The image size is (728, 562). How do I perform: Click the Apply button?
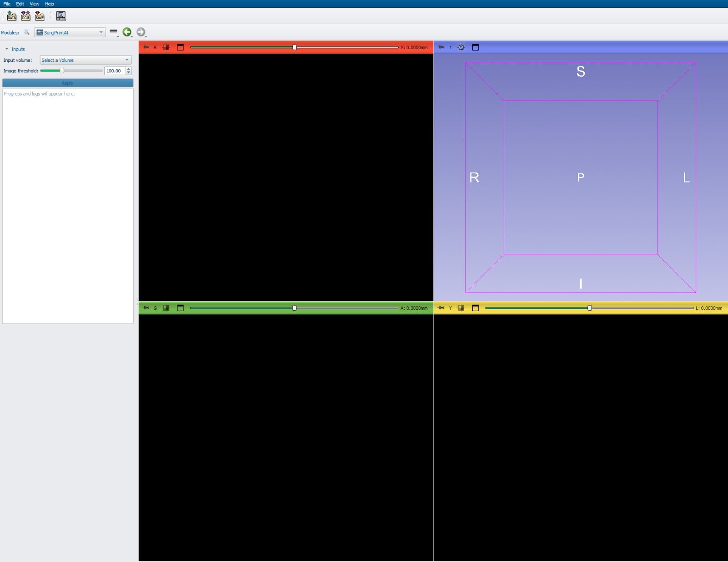(68, 83)
